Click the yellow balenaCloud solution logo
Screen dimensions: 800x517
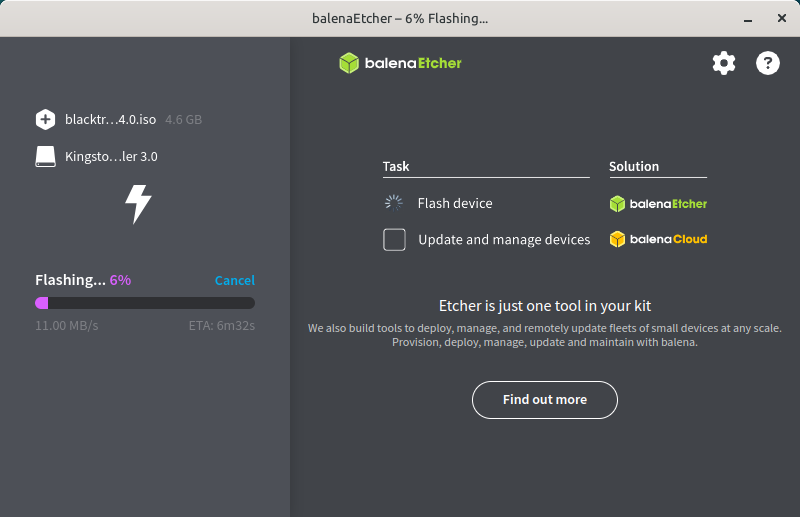pos(658,240)
